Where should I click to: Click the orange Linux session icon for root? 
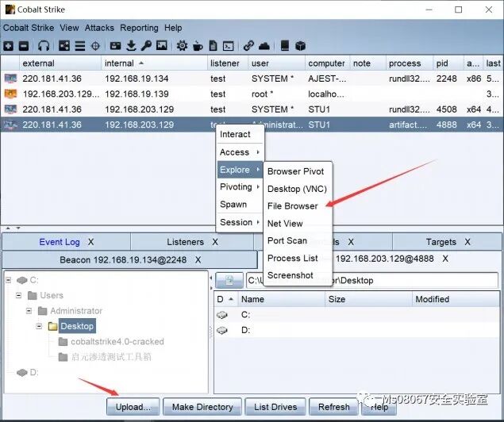pyautogui.click(x=10, y=94)
